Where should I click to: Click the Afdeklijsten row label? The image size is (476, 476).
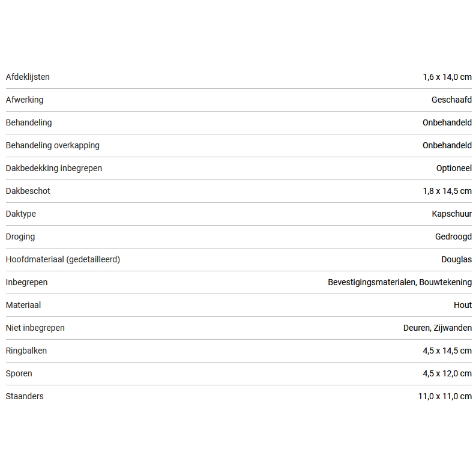tap(28, 77)
